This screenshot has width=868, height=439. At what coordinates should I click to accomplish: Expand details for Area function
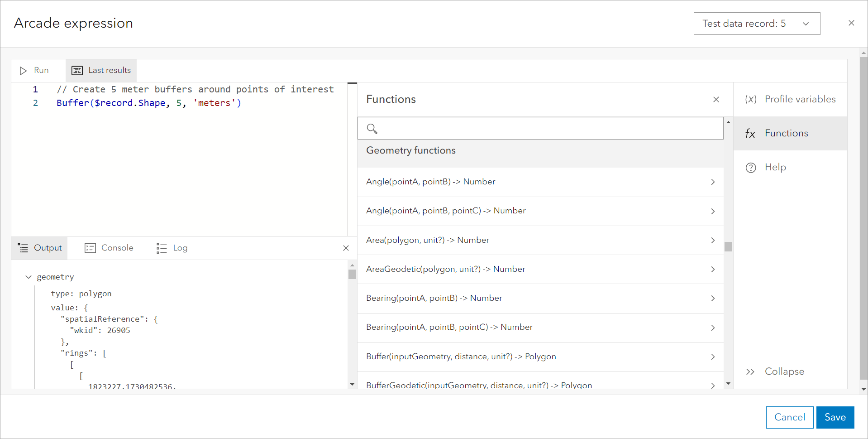coord(712,241)
